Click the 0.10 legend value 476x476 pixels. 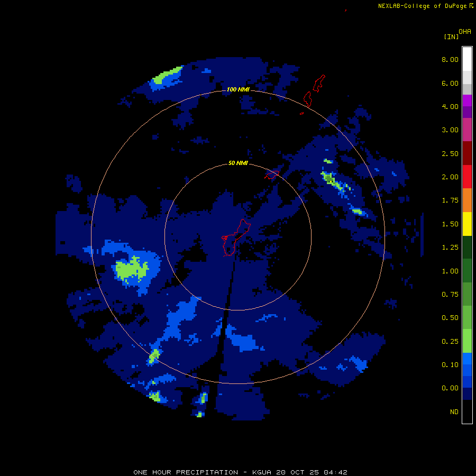(450, 365)
